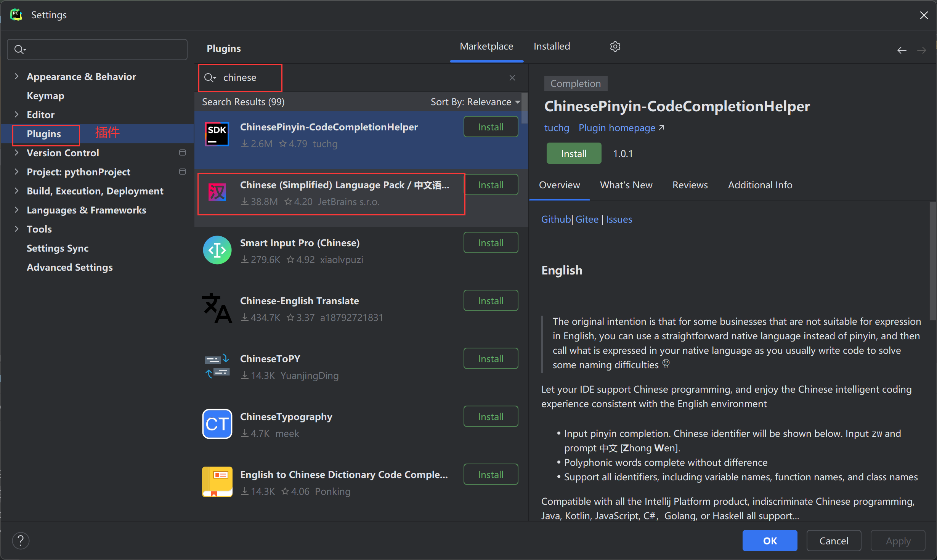Image resolution: width=937 pixels, height=560 pixels.
Task: Click the ChineseToPY plugin icon
Action: click(217, 366)
